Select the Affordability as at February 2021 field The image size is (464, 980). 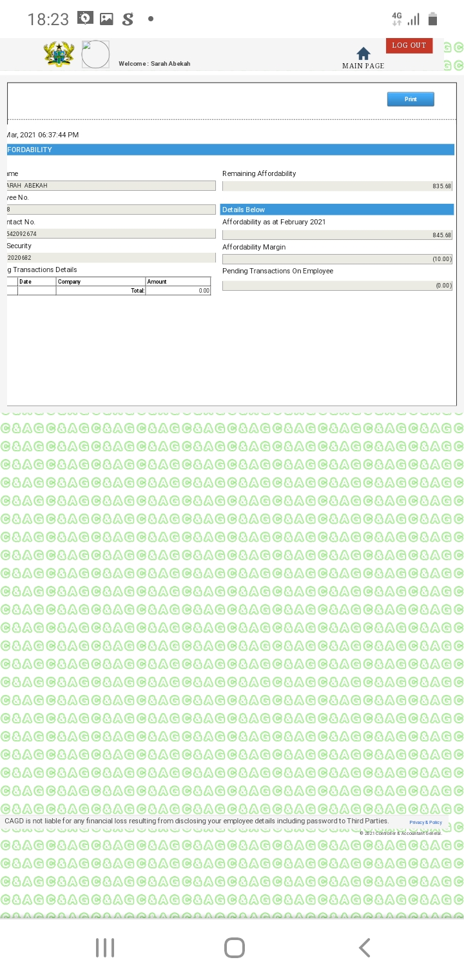[x=337, y=235]
